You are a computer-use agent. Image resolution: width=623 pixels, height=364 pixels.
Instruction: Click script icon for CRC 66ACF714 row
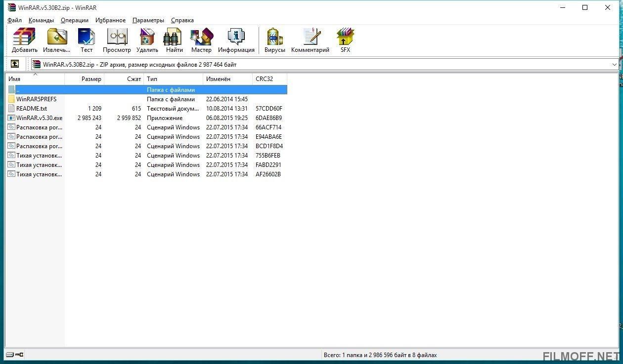point(11,127)
